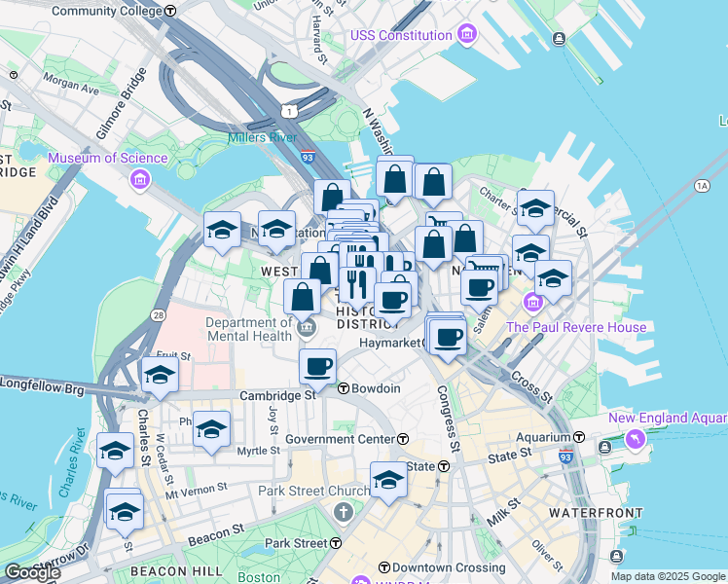
Task: Click the I-93 shield near Millers River
Action: pos(308,157)
